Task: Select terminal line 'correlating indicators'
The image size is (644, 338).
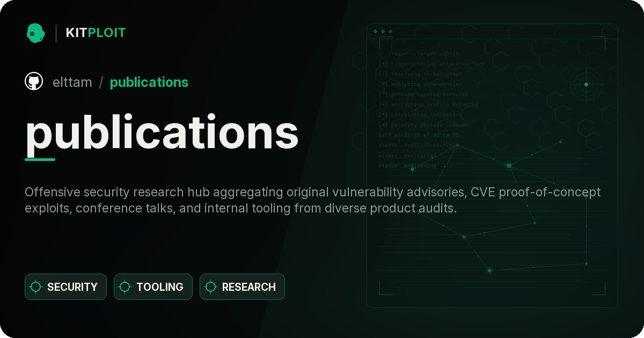Action: pos(420,115)
